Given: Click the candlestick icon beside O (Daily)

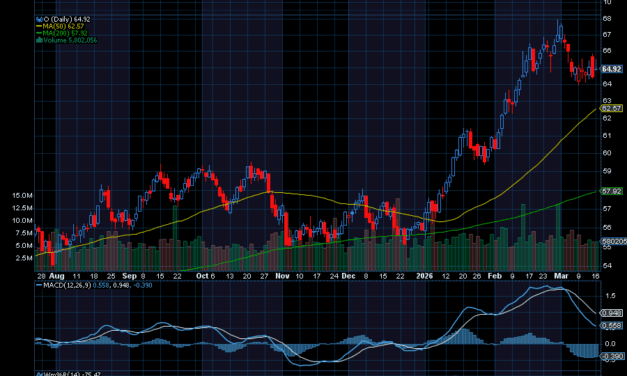Looking at the screenshot, I should pos(39,19).
